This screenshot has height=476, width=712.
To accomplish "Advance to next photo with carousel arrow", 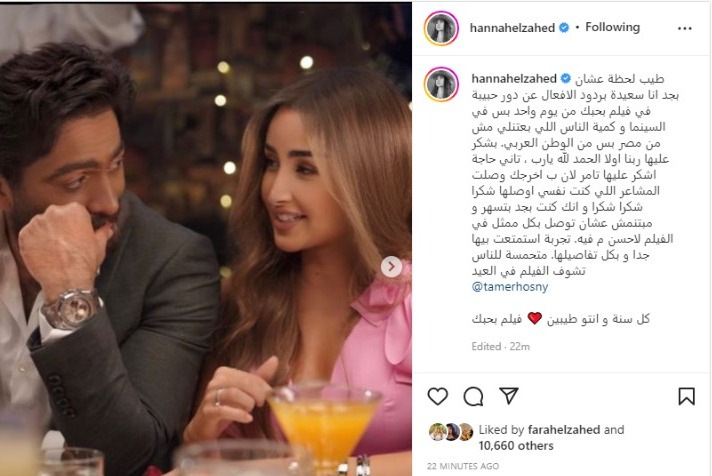I will click(391, 267).
